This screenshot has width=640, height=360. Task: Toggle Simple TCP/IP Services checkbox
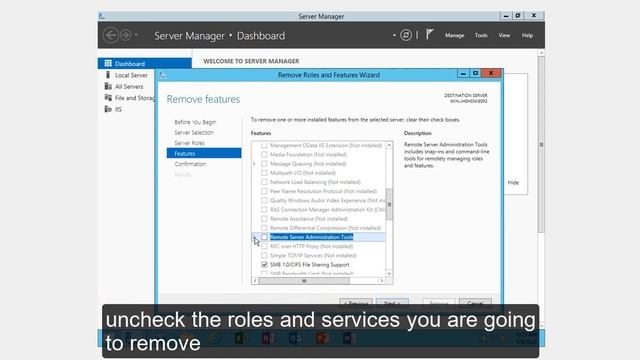pos(264,256)
